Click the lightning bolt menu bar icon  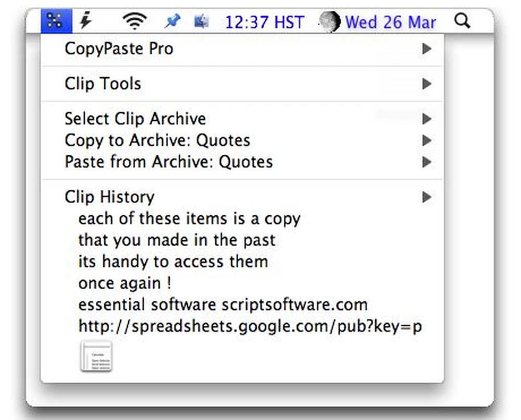coord(86,21)
